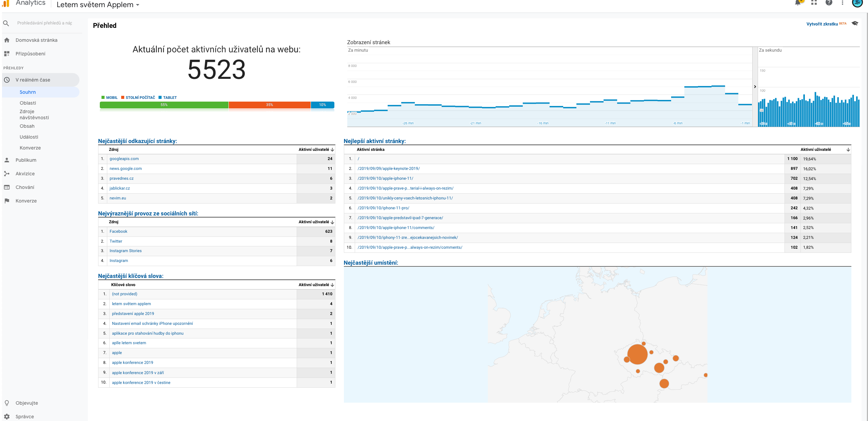Viewport: 868px width, 421px height.
Task: Open the Publikum audience icon
Action: 7,160
